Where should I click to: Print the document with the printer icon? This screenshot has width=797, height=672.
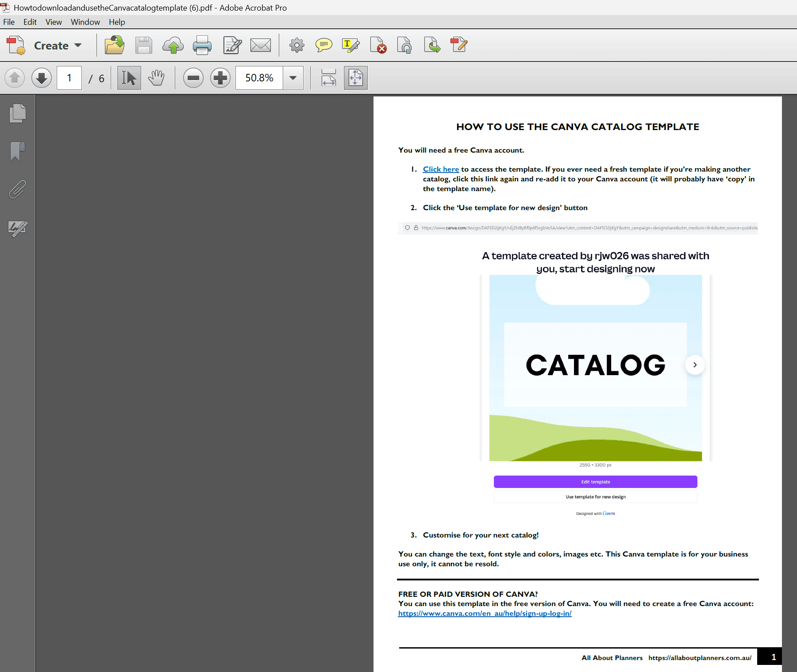coord(202,45)
